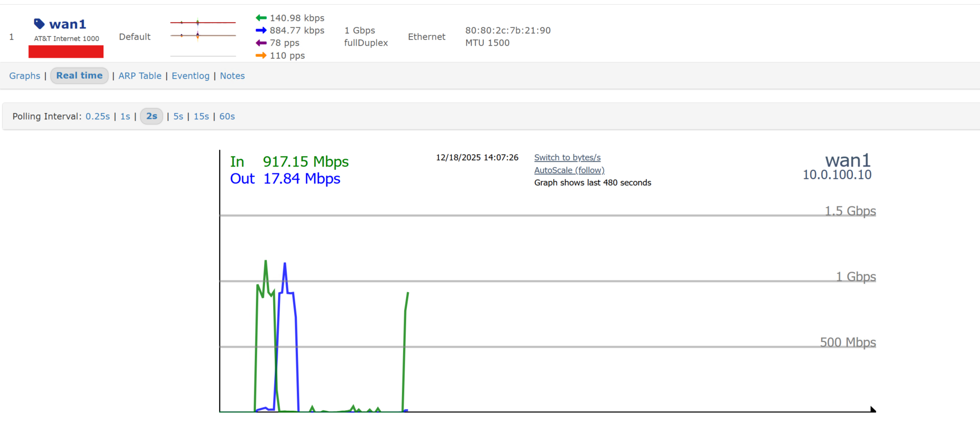Open the wan1 port name link

pyautogui.click(x=67, y=24)
